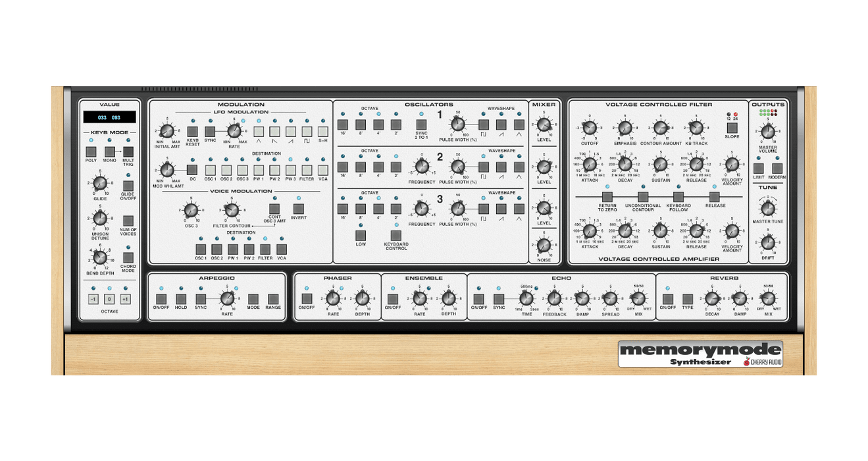
Task: Enable Glide ON/OFF switch
Action: pyautogui.click(x=128, y=185)
